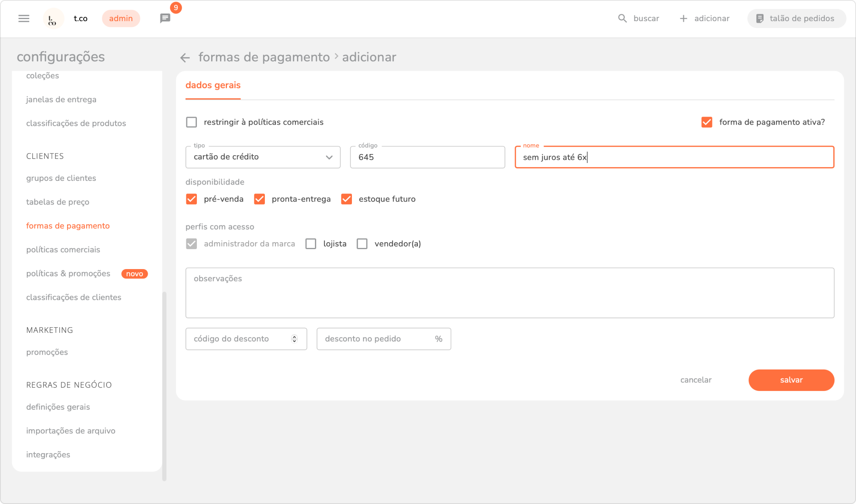Click into the observações text area
Viewport: 856px width, 504px height.
tap(509, 293)
